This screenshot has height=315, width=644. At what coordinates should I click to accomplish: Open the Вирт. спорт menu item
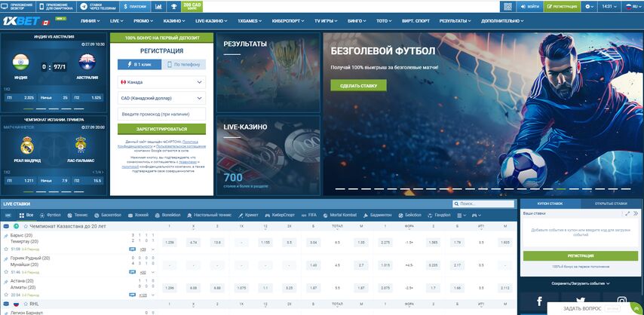coord(416,21)
